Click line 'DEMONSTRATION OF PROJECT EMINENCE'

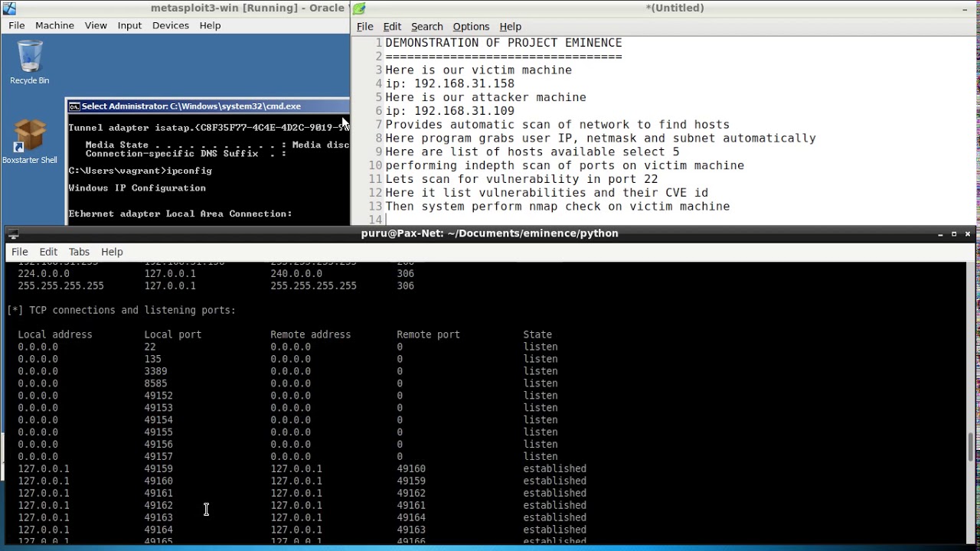[x=504, y=43]
